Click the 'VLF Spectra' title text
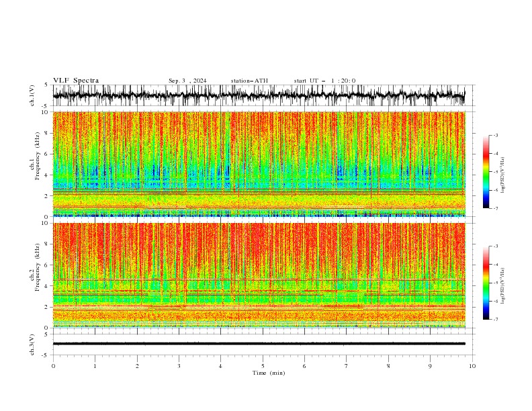 76,81
